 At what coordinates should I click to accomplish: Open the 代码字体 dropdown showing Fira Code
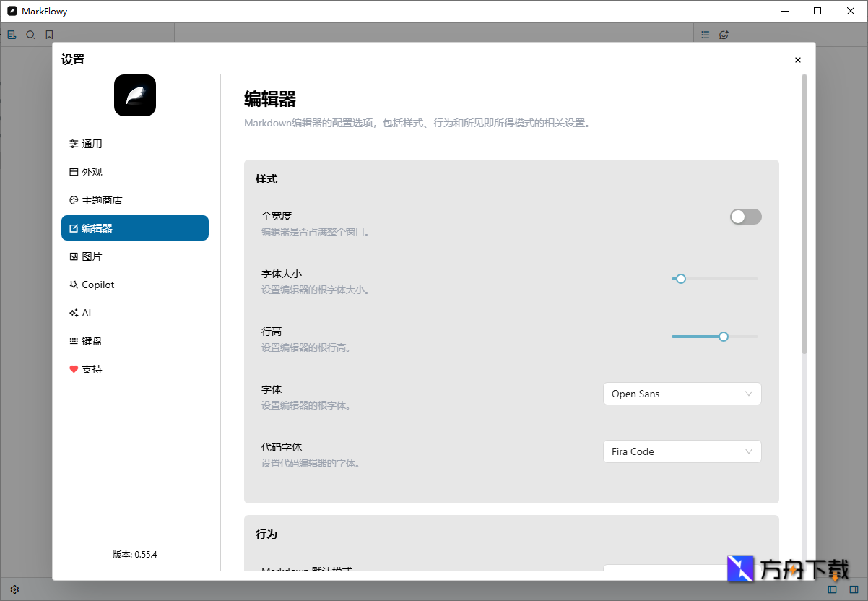pos(681,451)
